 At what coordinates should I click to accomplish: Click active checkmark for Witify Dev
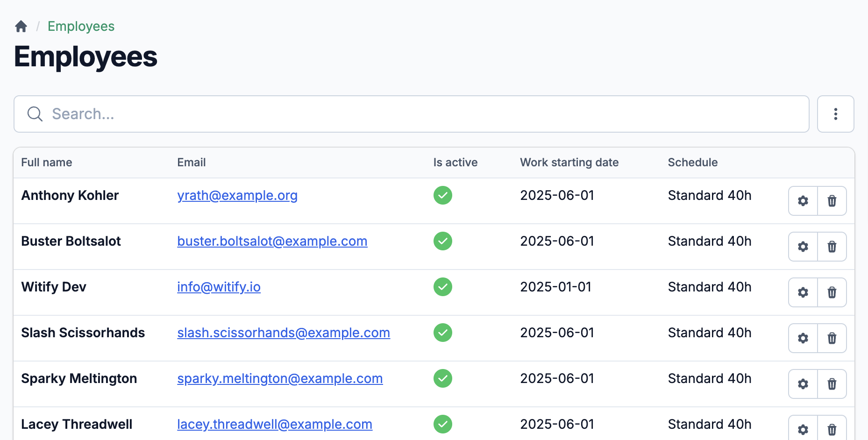tap(443, 287)
